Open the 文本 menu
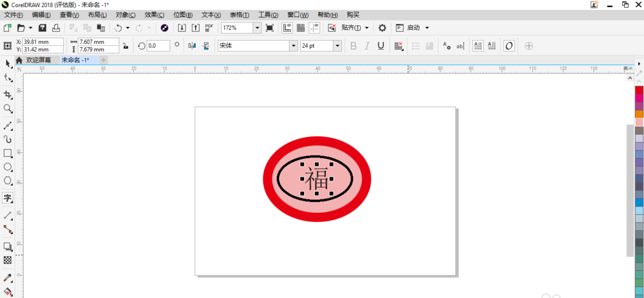This screenshot has width=644, height=298. pyautogui.click(x=211, y=15)
